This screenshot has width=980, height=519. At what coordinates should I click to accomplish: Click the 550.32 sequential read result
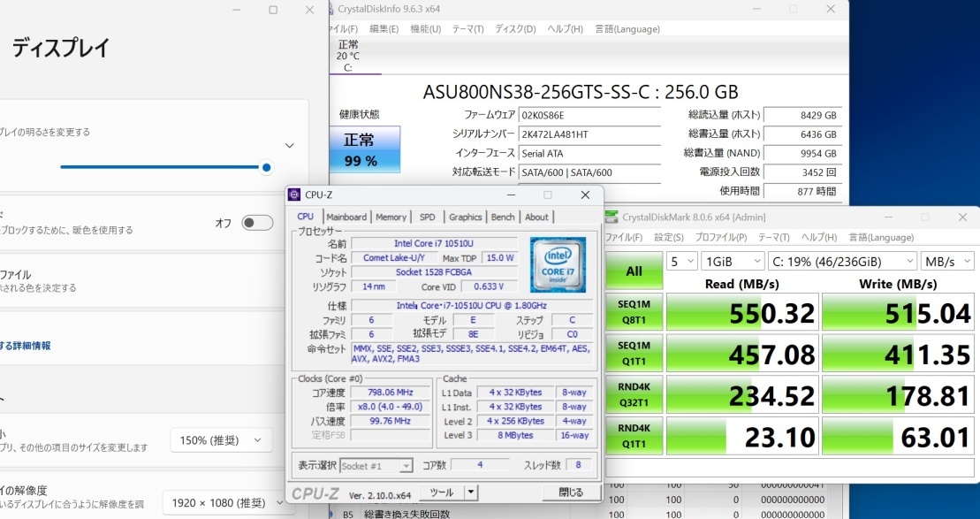coord(742,312)
